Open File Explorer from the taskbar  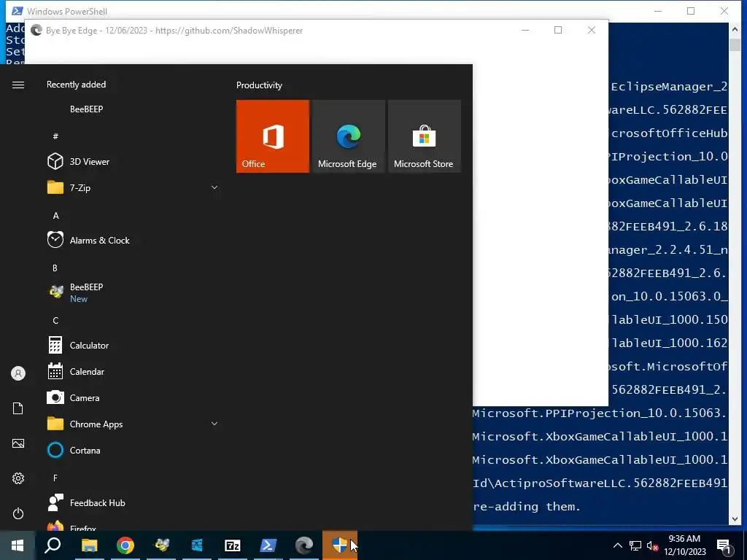89,545
